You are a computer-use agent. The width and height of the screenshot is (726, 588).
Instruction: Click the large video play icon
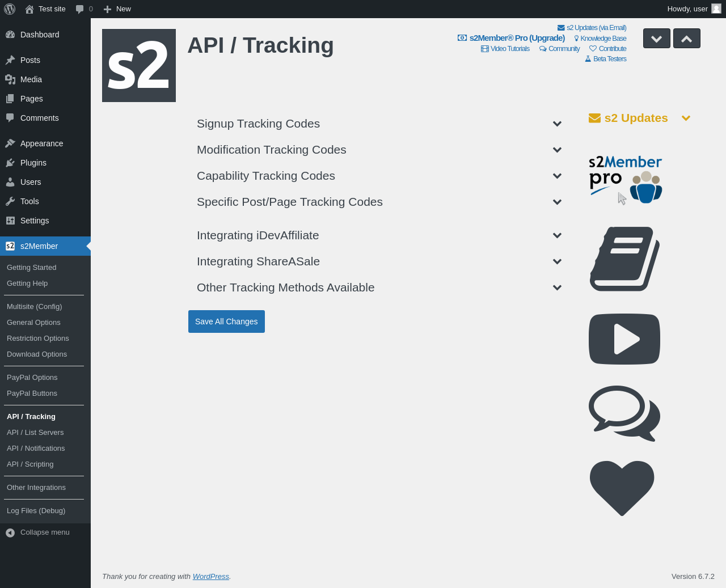pos(624,339)
